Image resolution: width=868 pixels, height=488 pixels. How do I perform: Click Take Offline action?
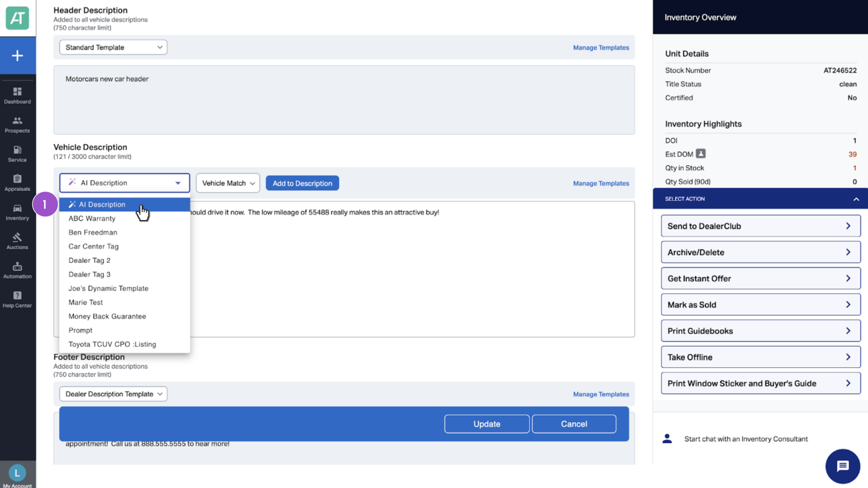[761, 357]
